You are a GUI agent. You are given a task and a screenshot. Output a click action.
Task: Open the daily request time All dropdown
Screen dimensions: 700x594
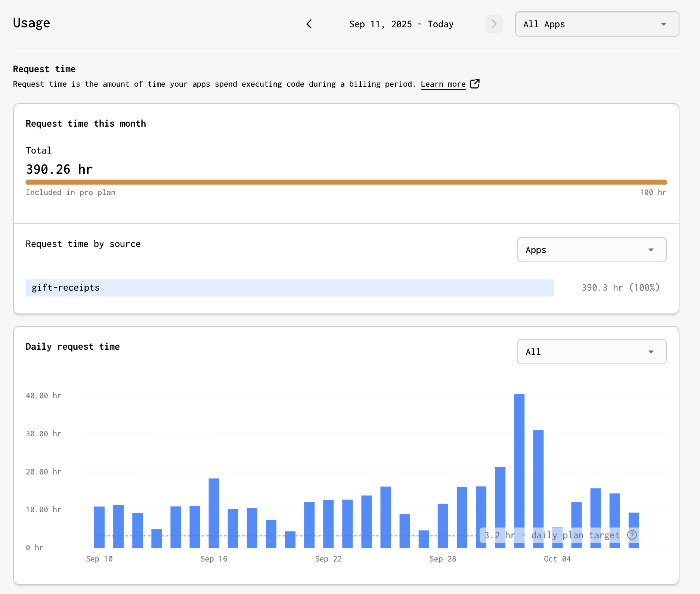592,352
